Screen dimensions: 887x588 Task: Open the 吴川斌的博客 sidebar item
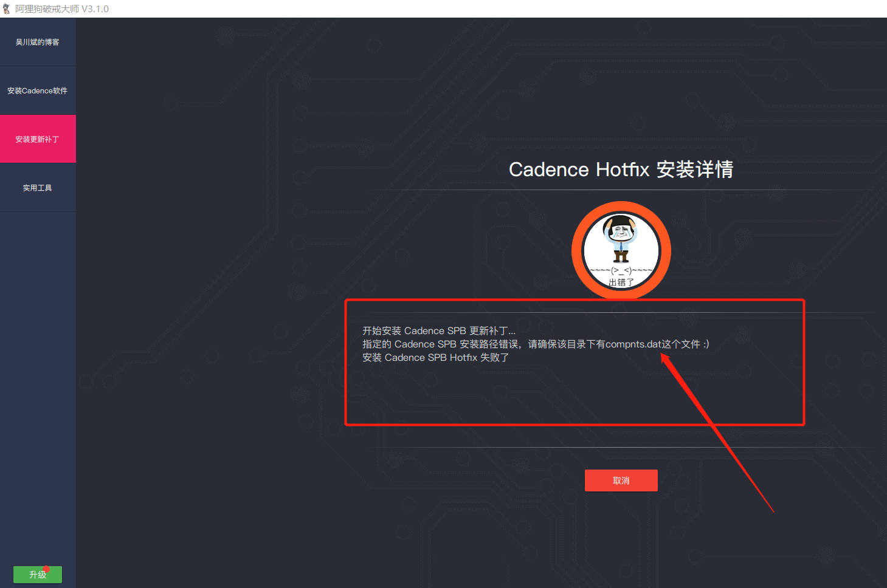tap(38, 42)
